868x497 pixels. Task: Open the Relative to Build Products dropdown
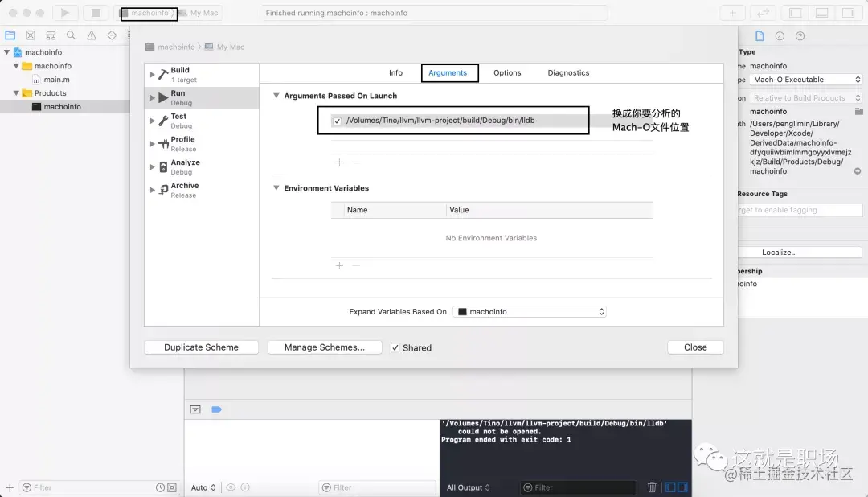[x=806, y=97]
